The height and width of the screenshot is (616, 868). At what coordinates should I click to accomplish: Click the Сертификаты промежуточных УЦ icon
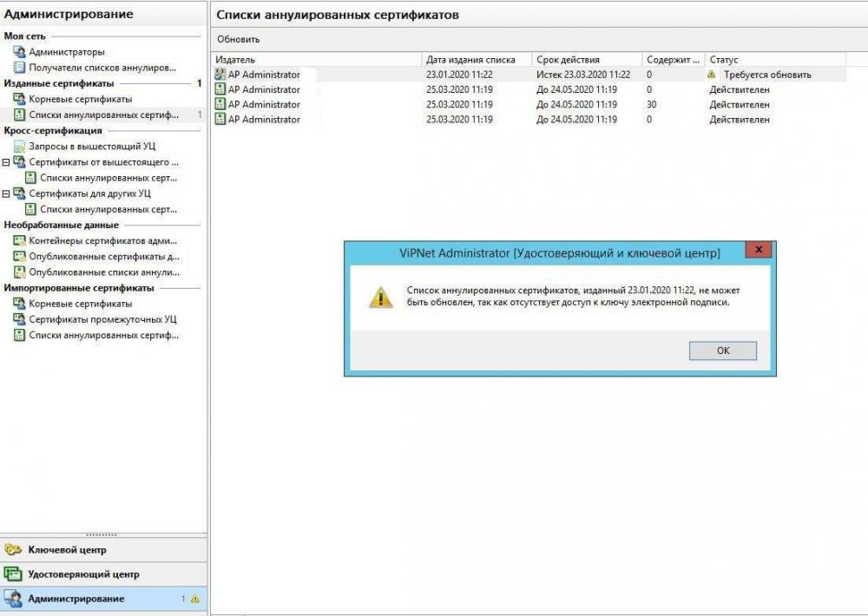tap(19, 319)
